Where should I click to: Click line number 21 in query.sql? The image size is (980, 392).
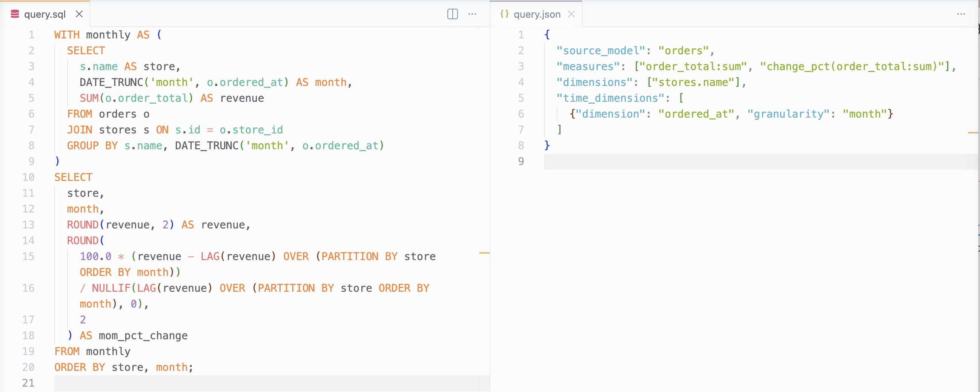click(x=28, y=383)
